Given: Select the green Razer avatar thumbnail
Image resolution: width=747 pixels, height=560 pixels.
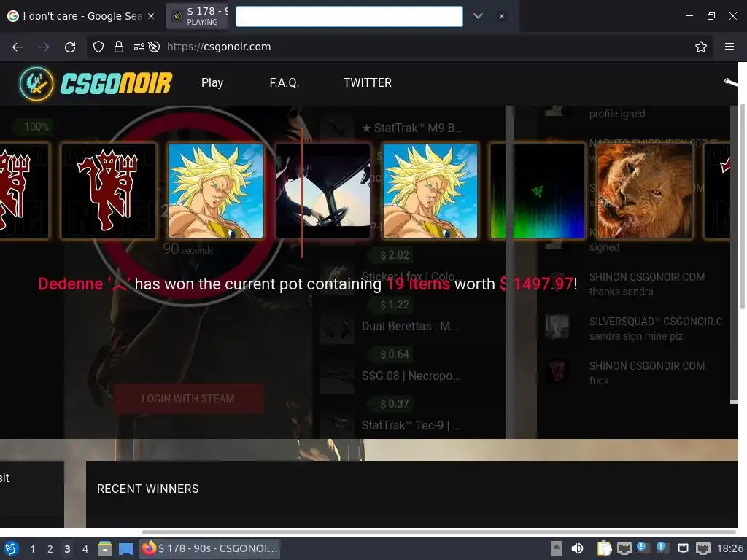Looking at the screenshot, I should click(538, 190).
